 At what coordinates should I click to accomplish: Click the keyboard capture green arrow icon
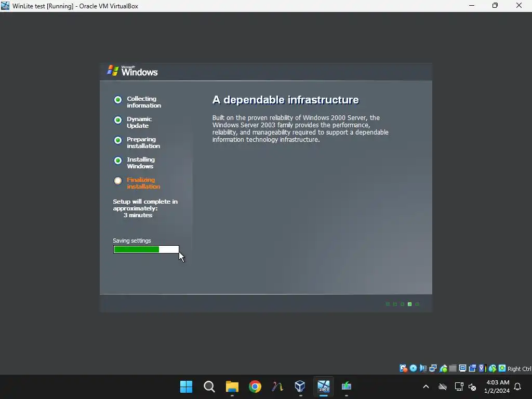coord(502,368)
